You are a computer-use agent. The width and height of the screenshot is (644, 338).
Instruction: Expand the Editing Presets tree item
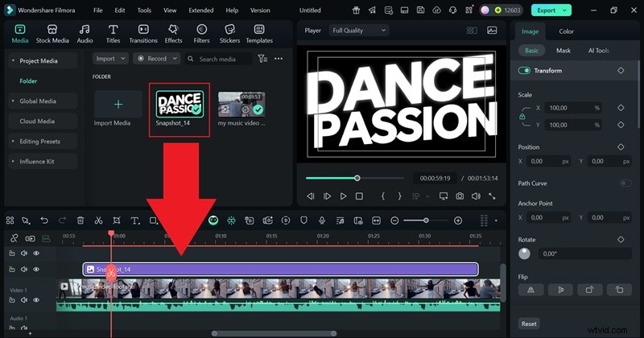coord(13,142)
